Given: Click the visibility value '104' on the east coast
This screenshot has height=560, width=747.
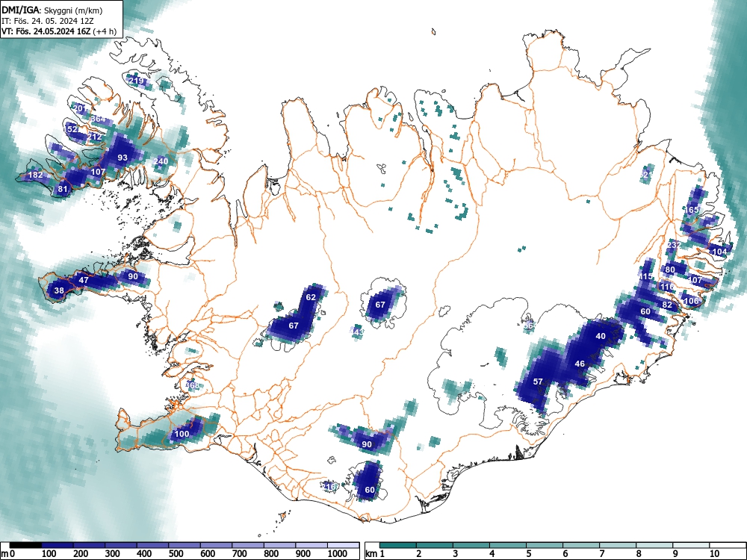Looking at the screenshot, I should pos(719,251).
